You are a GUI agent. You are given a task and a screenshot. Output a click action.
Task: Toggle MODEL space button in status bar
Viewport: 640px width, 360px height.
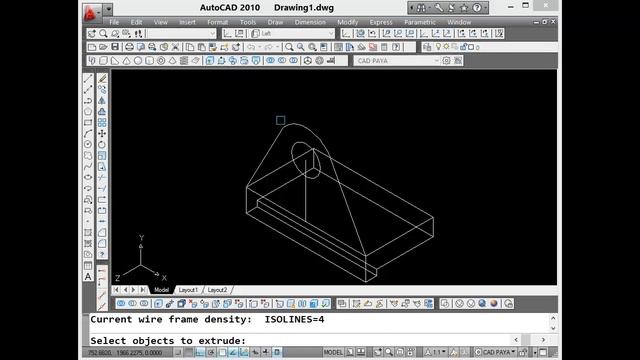click(x=333, y=352)
